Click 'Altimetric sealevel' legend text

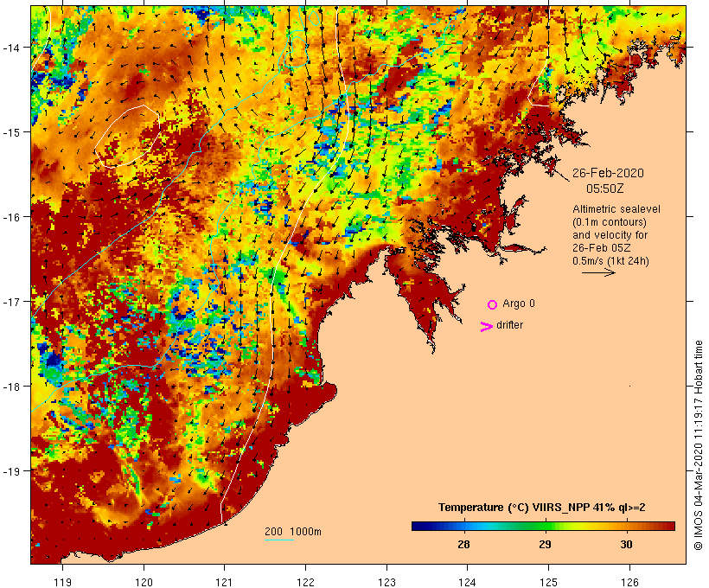[616, 209]
